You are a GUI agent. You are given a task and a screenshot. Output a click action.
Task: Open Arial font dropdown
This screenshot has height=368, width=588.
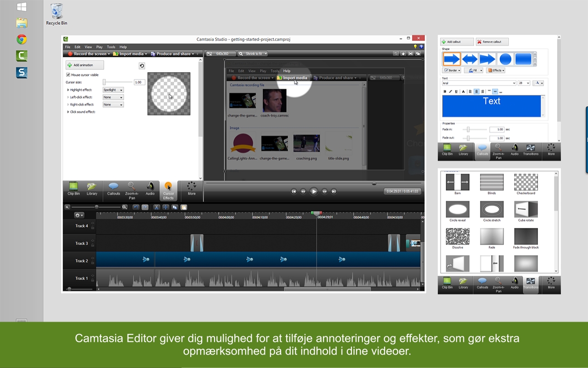click(x=479, y=83)
